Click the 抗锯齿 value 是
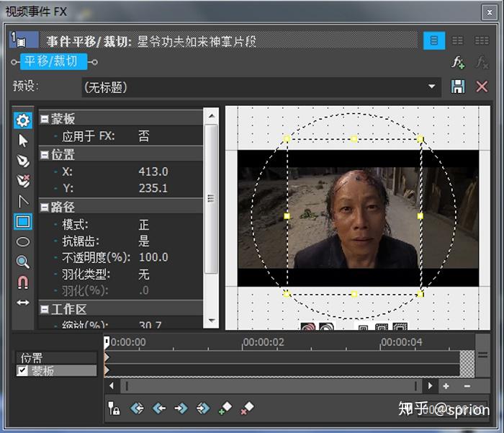This screenshot has width=504, height=433. click(144, 241)
